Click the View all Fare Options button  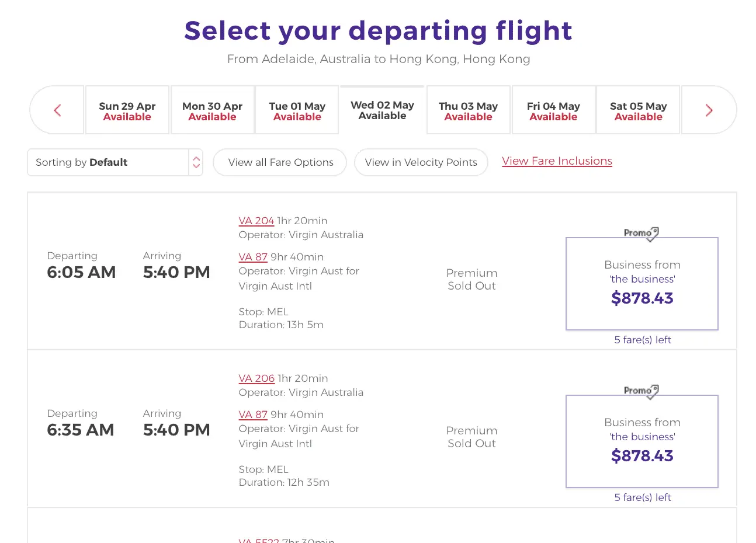(x=280, y=162)
